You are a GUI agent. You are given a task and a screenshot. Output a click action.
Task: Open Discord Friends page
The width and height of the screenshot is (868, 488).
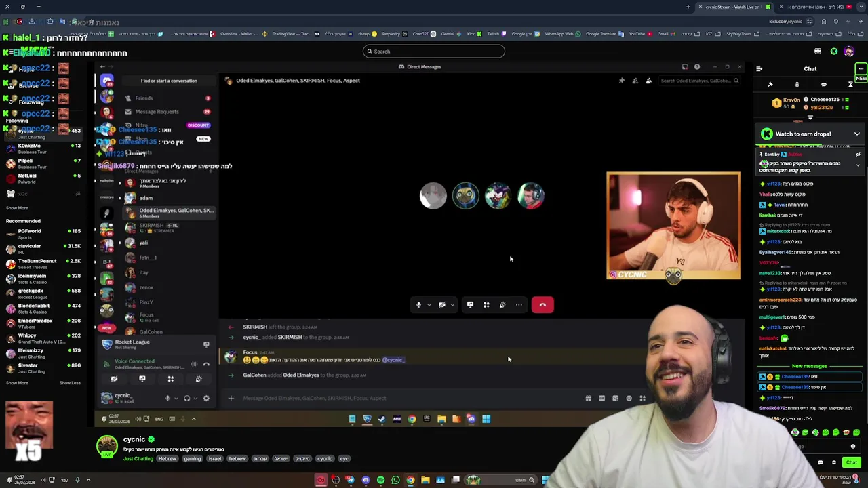click(x=168, y=98)
